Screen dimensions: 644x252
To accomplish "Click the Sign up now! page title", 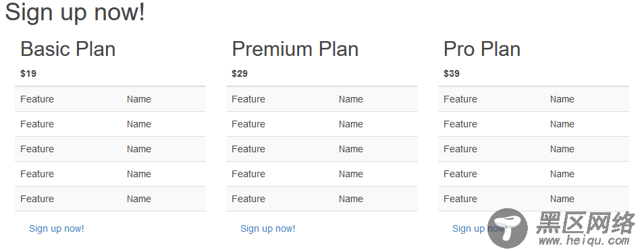I will [75, 11].
